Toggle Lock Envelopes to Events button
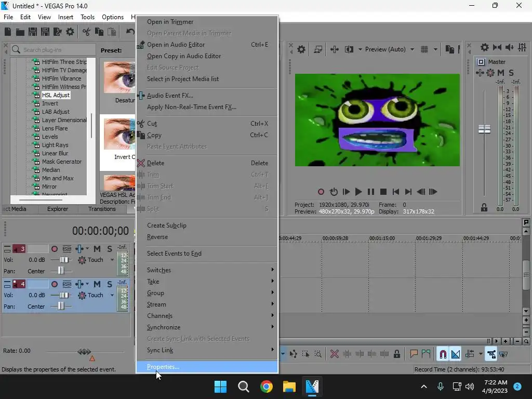The height and width of the screenshot is (399, 532). pos(491,354)
